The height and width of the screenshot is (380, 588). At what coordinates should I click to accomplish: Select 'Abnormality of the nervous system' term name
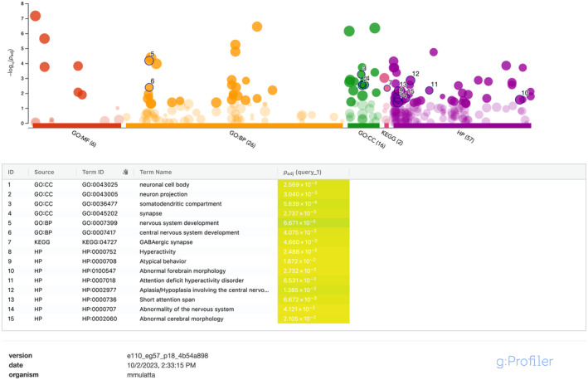pyautogui.click(x=187, y=309)
